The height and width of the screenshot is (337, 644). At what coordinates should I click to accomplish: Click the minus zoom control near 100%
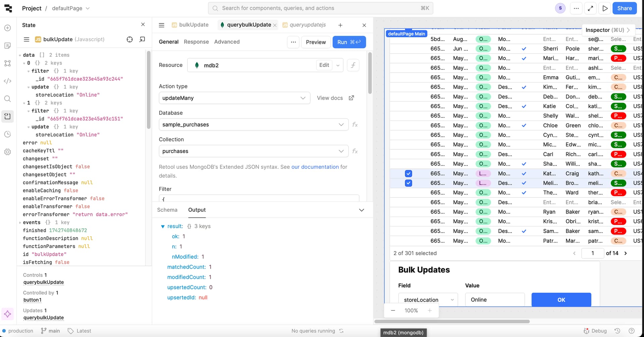click(393, 310)
